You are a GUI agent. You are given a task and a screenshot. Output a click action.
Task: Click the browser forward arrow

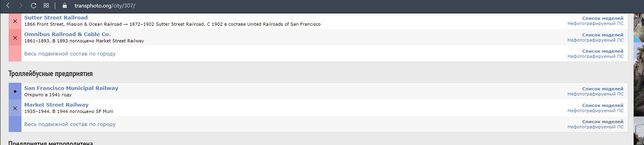click(21, 6)
